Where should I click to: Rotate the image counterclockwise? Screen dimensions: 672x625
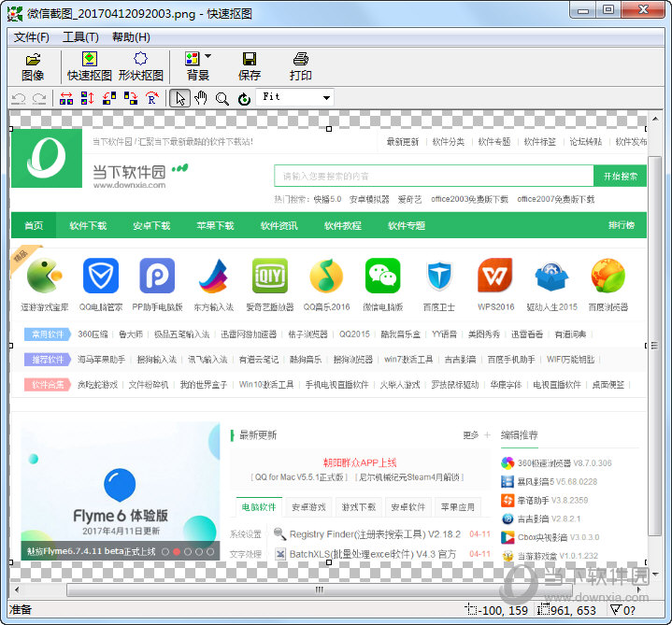[x=108, y=98]
